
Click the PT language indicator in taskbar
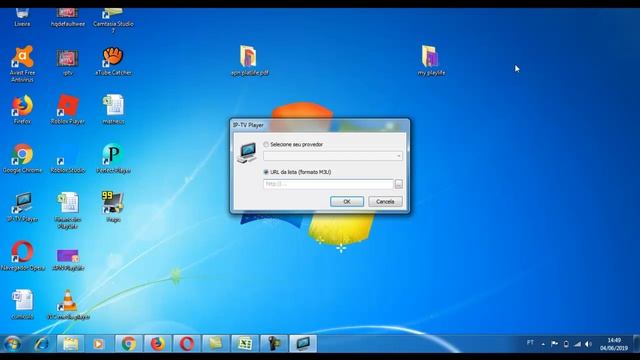530,343
